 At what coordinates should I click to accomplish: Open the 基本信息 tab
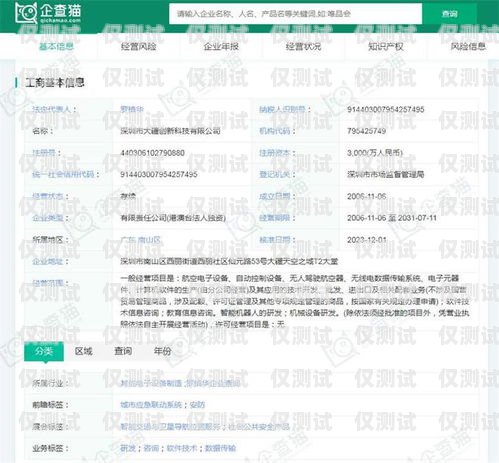coord(56,46)
